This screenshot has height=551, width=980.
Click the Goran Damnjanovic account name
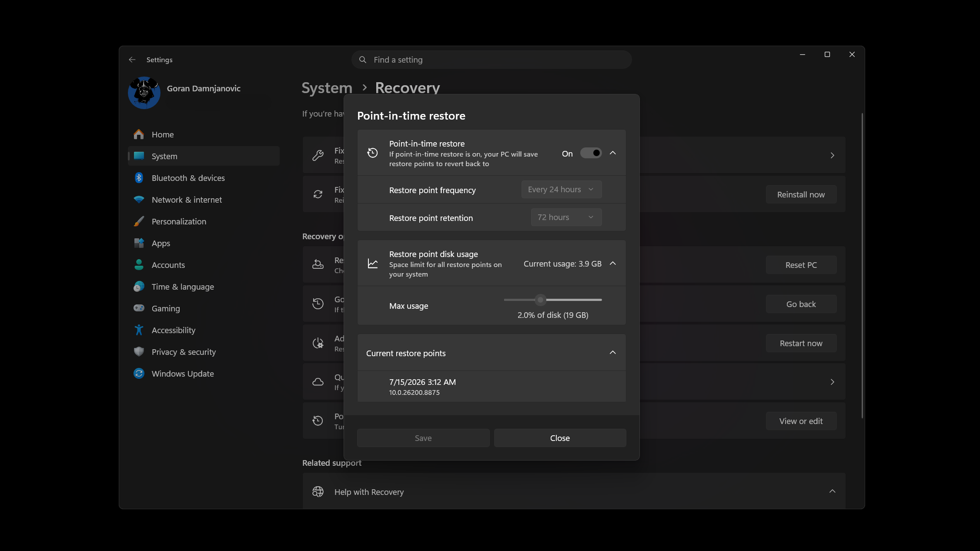pos(204,88)
